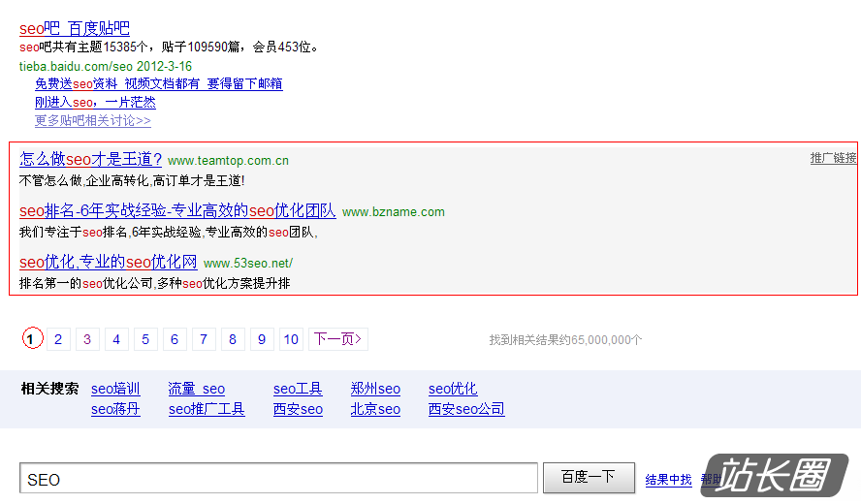The width and height of the screenshot is (861, 504).
Task: Click the '找到相关结果约65,000,000个' text
Action: click(x=565, y=340)
